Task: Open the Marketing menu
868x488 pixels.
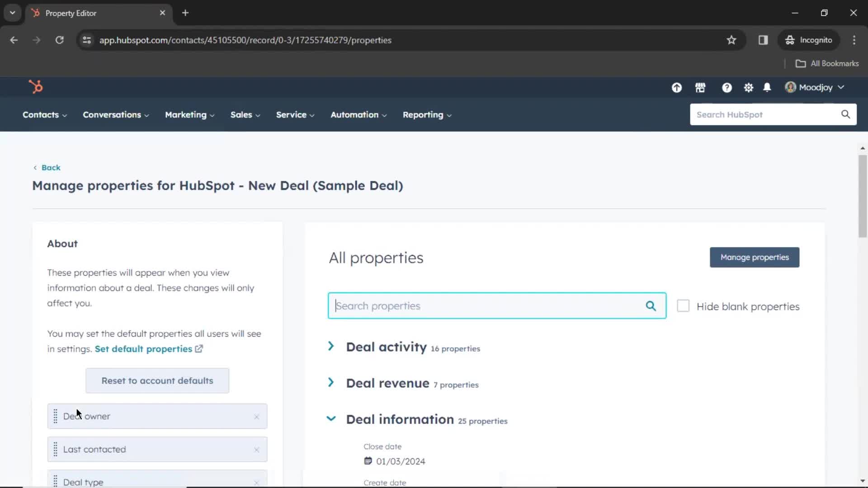Action: coord(190,115)
